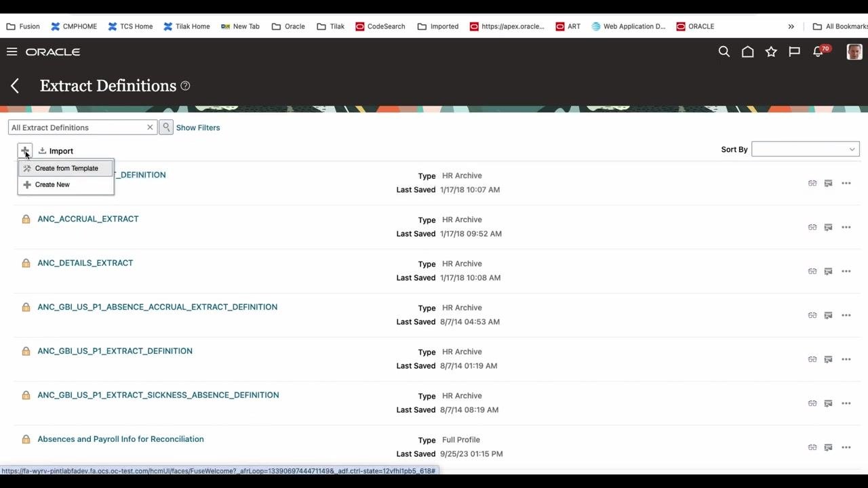Image resolution: width=868 pixels, height=488 pixels.
Task: Click the plus Create icon
Action: tap(25, 150)
